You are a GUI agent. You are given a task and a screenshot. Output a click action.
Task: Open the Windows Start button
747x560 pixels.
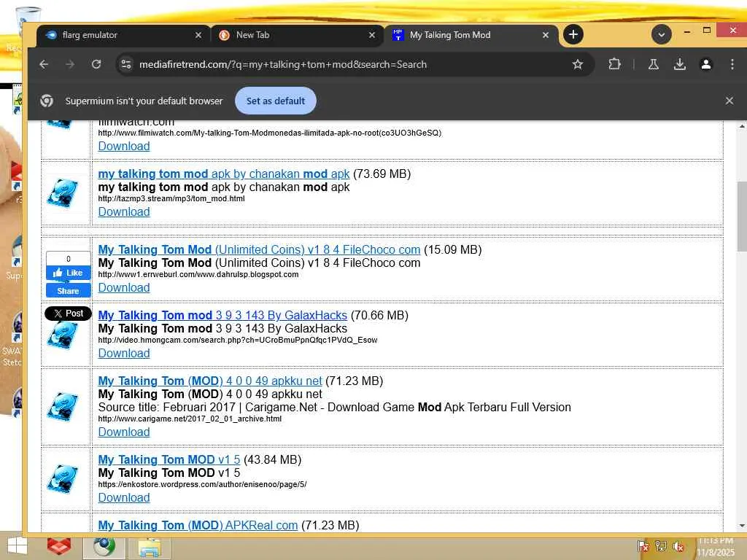tap(18, 546)
